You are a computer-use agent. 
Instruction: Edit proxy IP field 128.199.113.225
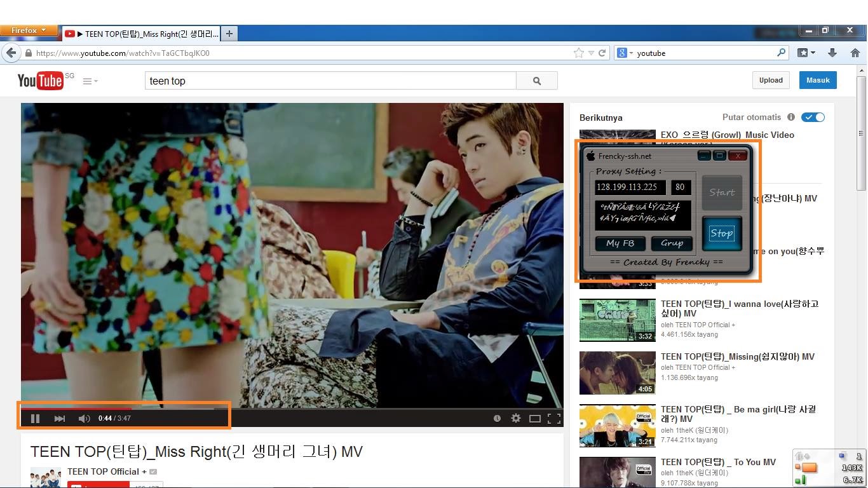click(630, 187)
